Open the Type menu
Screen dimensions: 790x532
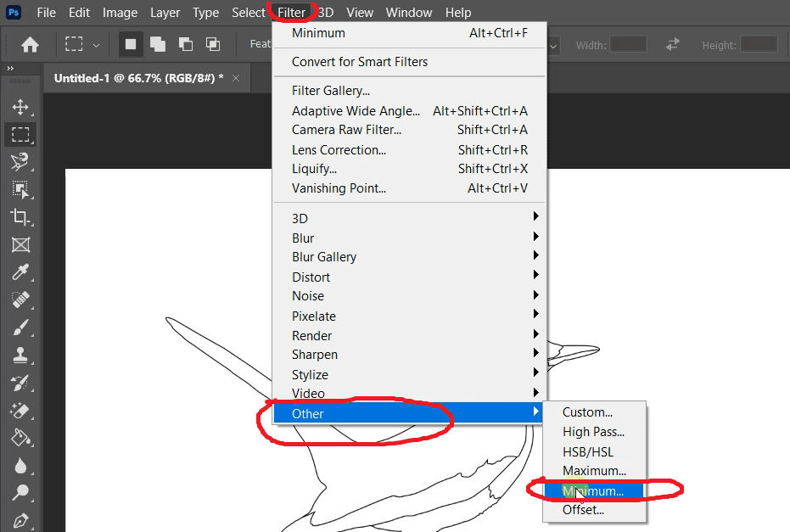click(205, 13)
